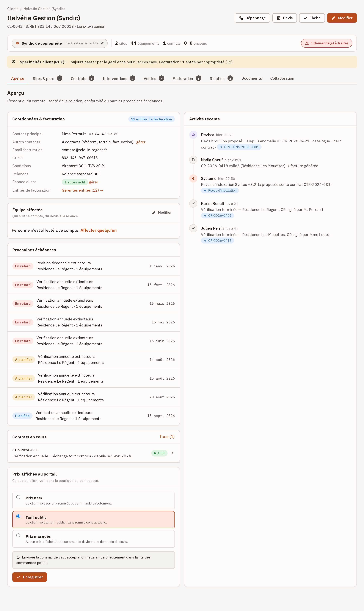Open échéance dated 20 août 2026
Screen dimensions: 364x611
tap(93, 397)
